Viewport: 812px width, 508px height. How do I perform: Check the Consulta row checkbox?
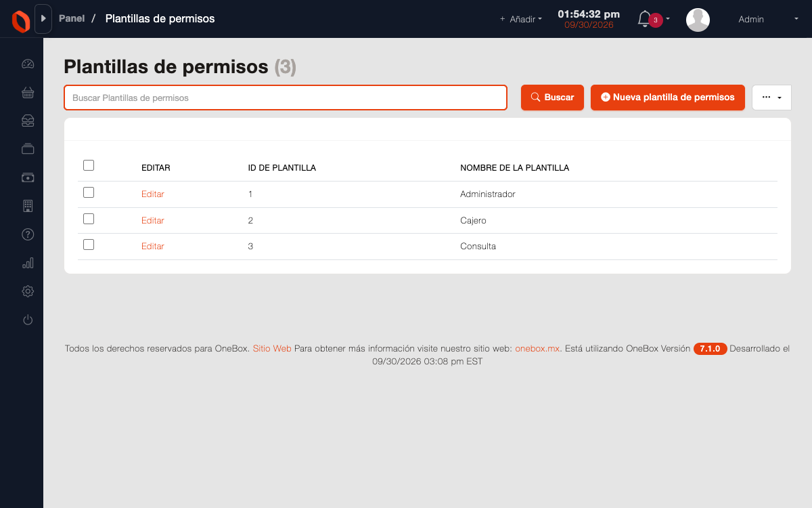[x=89, y=245]
